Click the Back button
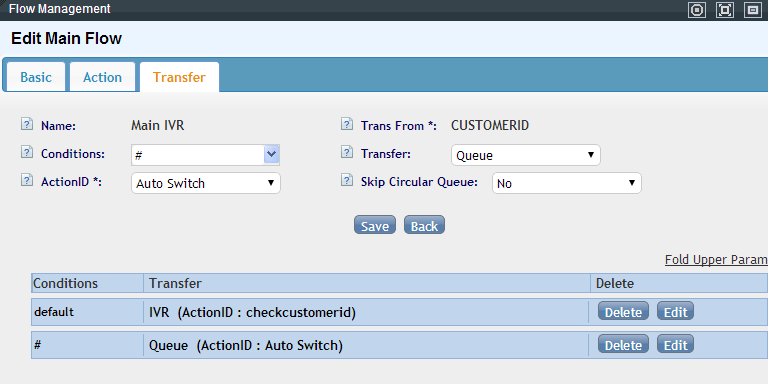 click(x=424, y=225)
